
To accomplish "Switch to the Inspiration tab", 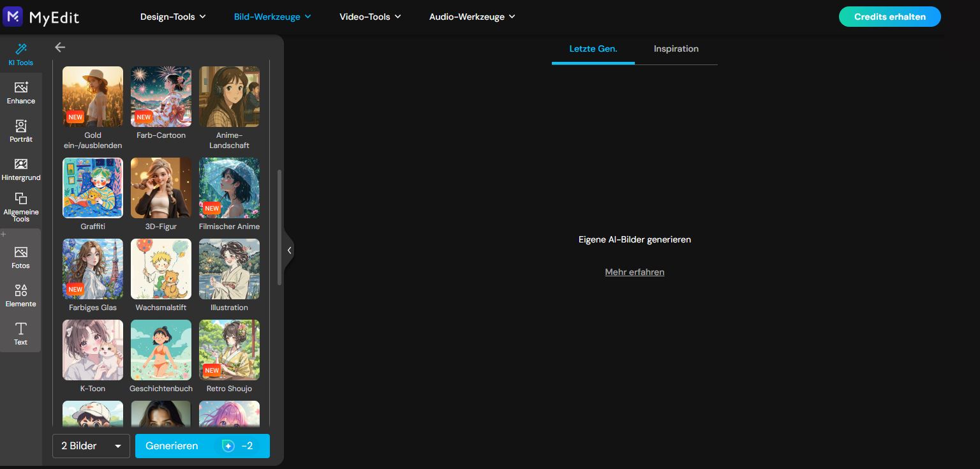I will 676,49.
